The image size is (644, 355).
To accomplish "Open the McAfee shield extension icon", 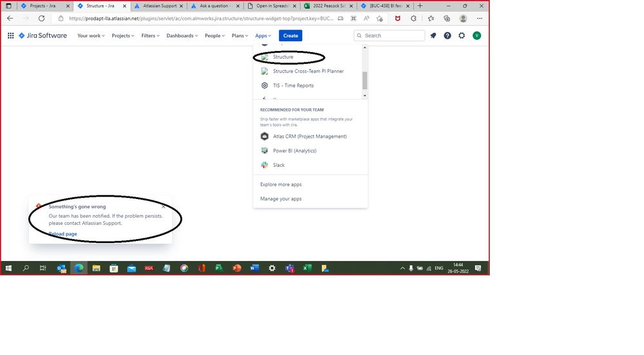I will point(397,19).
